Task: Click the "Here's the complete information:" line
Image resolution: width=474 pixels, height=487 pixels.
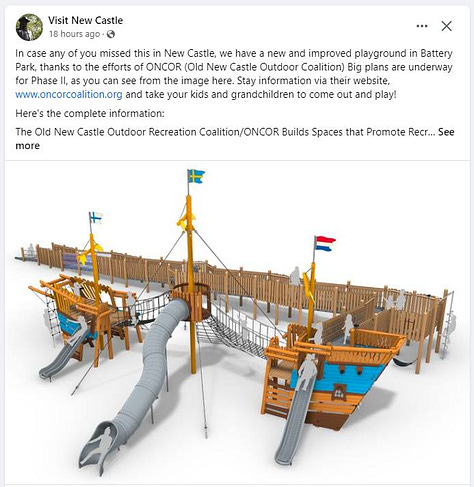Action: pos(90,113)
